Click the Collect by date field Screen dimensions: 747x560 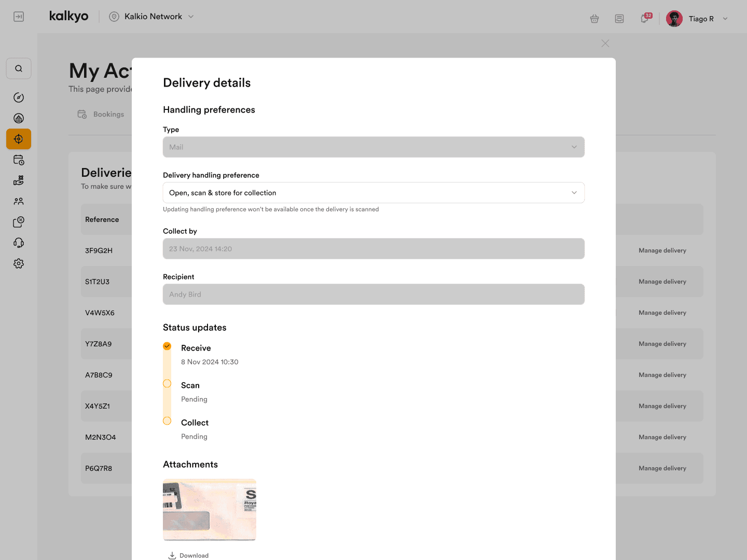374,249
